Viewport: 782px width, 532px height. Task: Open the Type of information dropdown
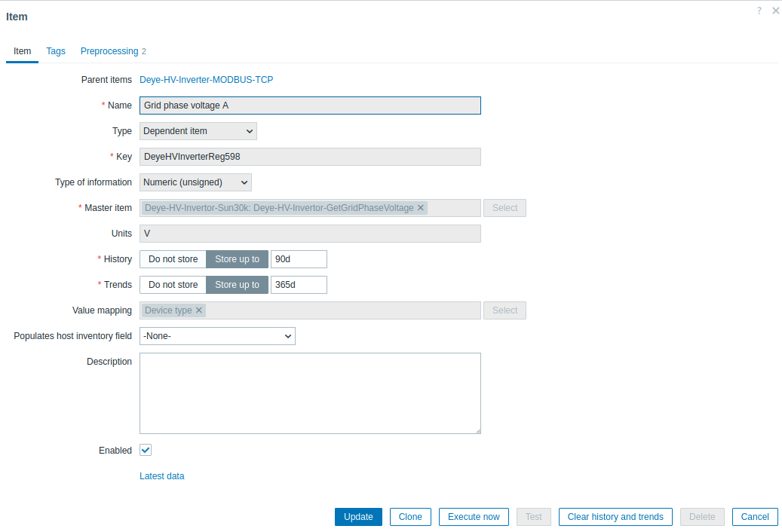point(195,182)
